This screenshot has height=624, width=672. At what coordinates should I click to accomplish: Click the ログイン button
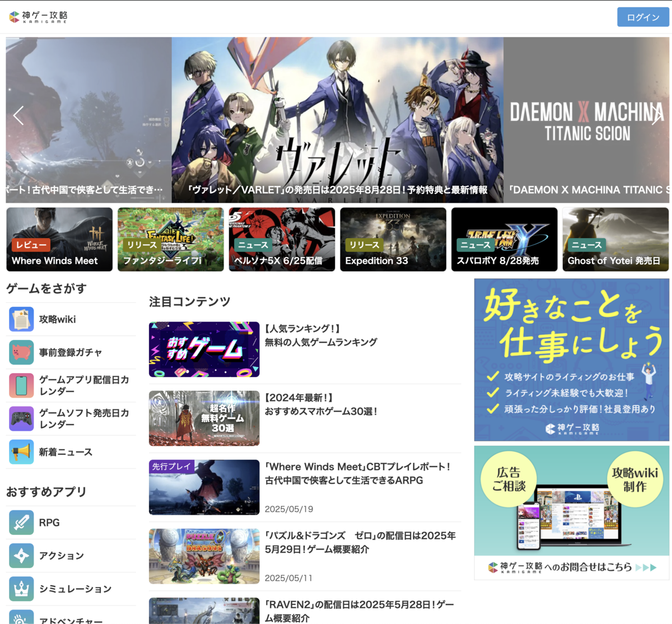pos(643,17)
